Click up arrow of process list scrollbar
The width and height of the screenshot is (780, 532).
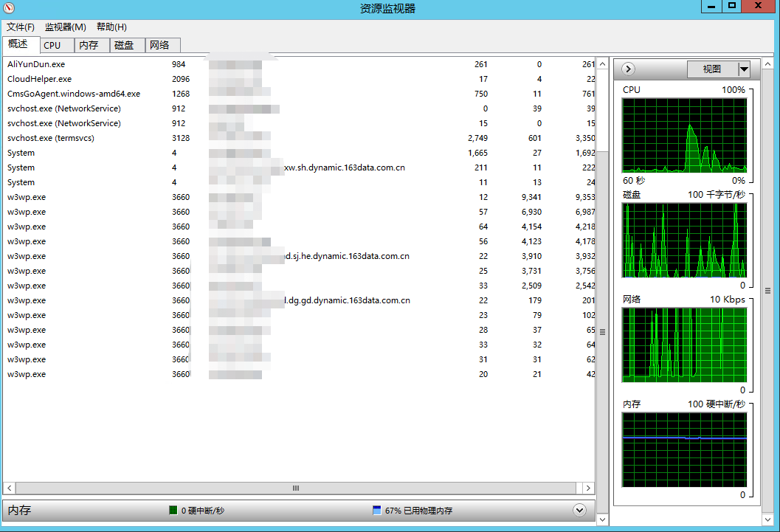click(602, 64)
